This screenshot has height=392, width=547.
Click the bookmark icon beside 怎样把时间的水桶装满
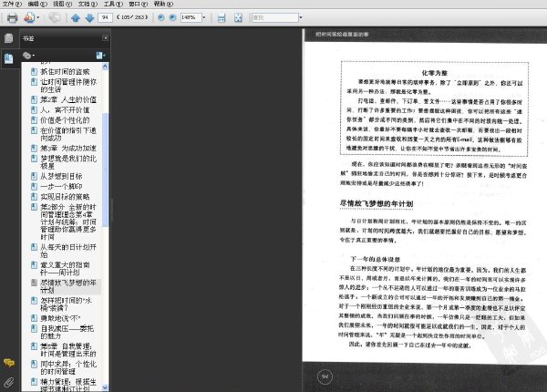pos(34,301)
